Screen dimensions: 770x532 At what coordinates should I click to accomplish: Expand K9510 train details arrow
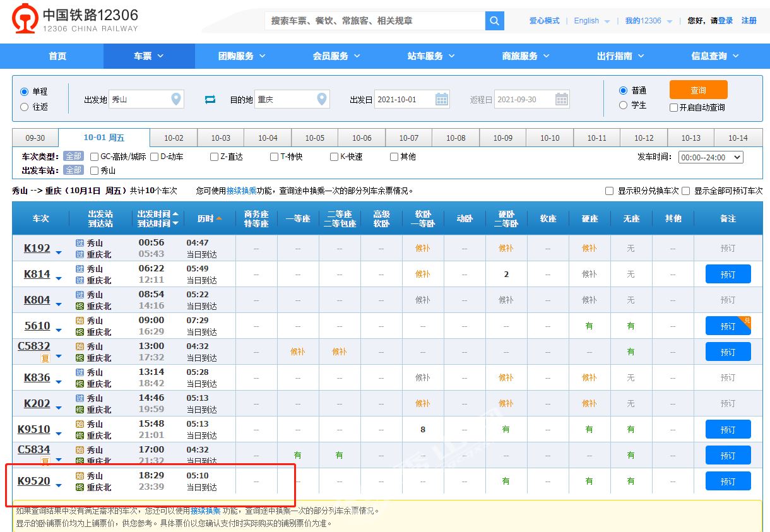(59, 434)
